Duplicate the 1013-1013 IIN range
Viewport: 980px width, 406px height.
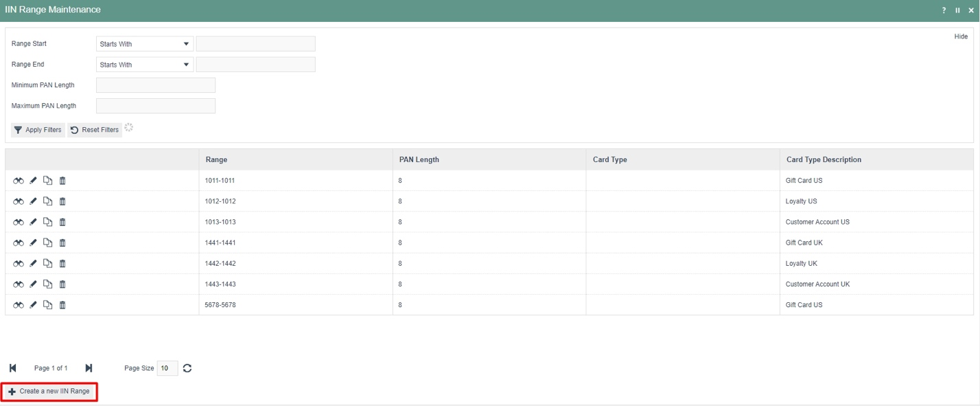click(x=47, y=221)
